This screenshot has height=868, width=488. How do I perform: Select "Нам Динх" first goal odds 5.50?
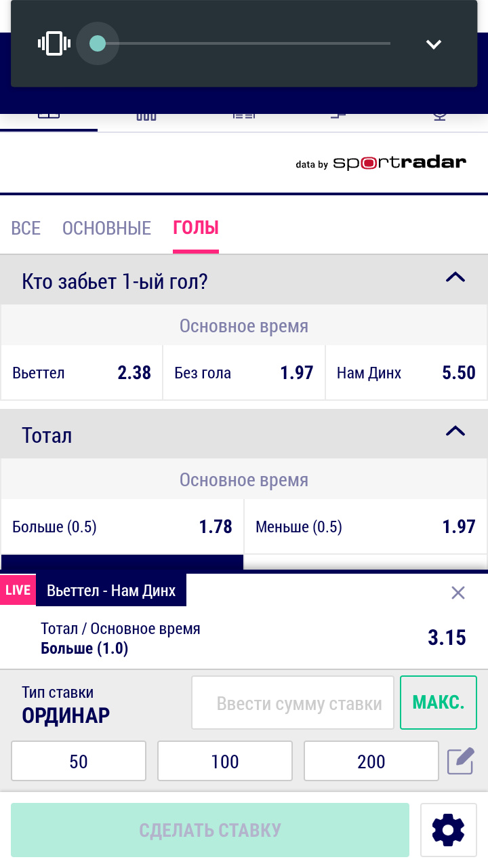(x=406, y=373)
